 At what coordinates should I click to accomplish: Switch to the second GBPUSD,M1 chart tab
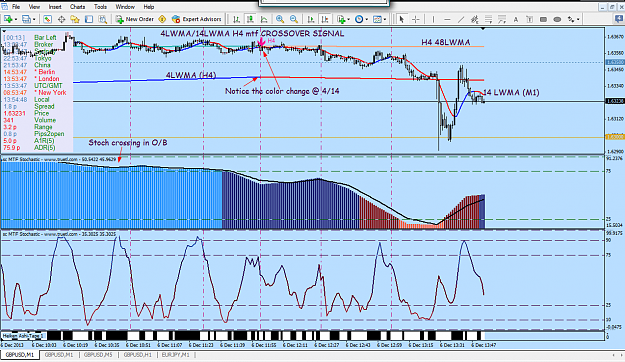(x=59, y=354)
